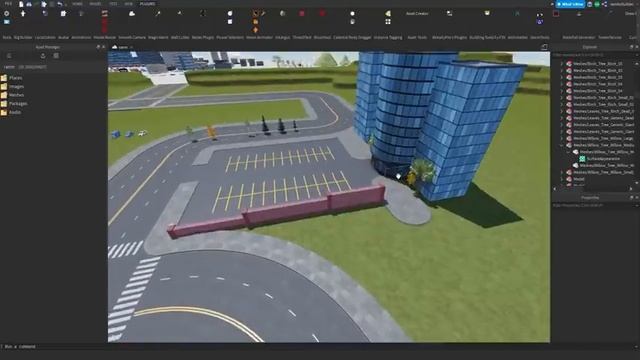Screen dimensions: 640x360
Task: Select the SurfaceAppearance item in Explorer
Action: [600, 159]
